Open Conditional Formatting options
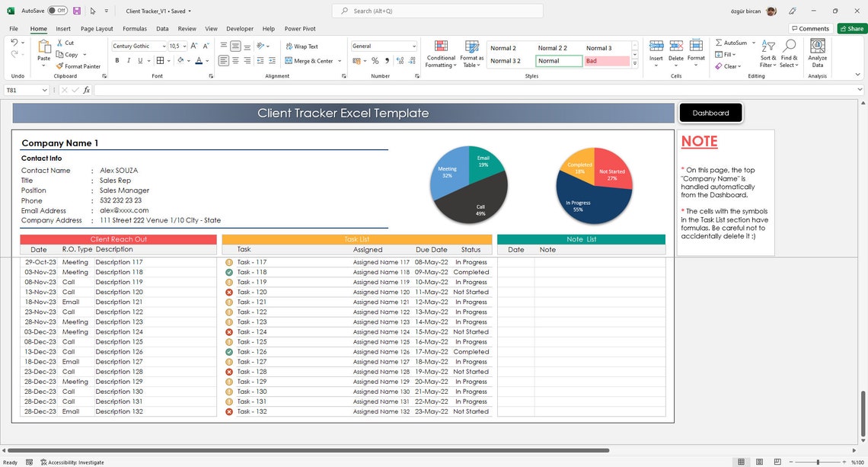 click(x=440, y=53)
